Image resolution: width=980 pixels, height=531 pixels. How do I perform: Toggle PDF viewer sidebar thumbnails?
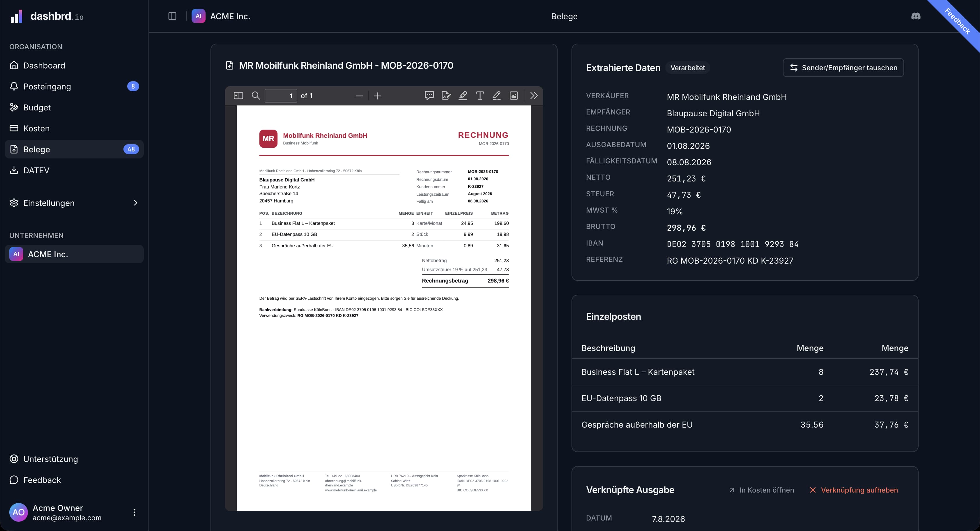(x=238, y=96)
